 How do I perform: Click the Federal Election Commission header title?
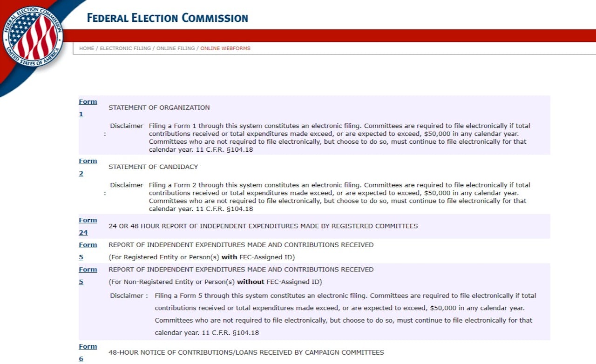coord(167,18)
